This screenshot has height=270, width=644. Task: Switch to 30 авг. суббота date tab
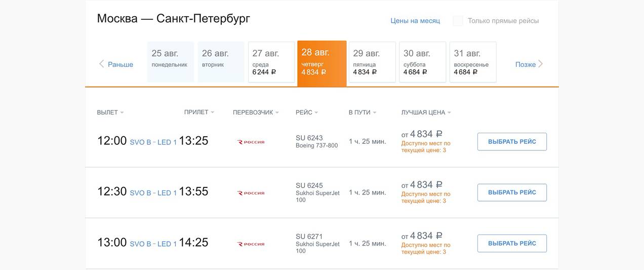422,62
